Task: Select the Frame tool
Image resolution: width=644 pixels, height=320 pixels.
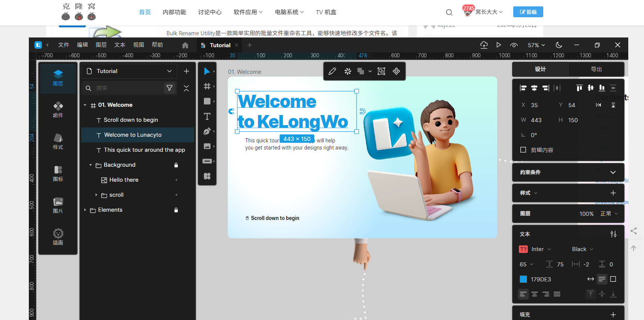Action: tap(207, 86)
